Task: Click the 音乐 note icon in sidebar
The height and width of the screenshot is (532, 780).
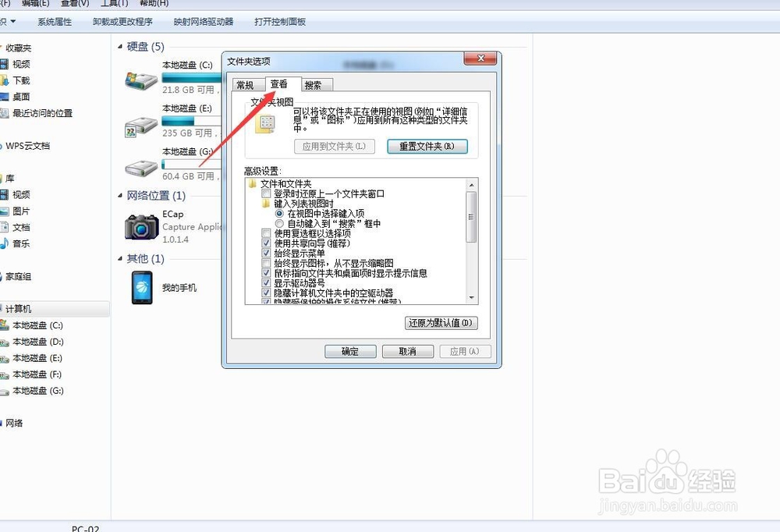Action: point(4,243)
